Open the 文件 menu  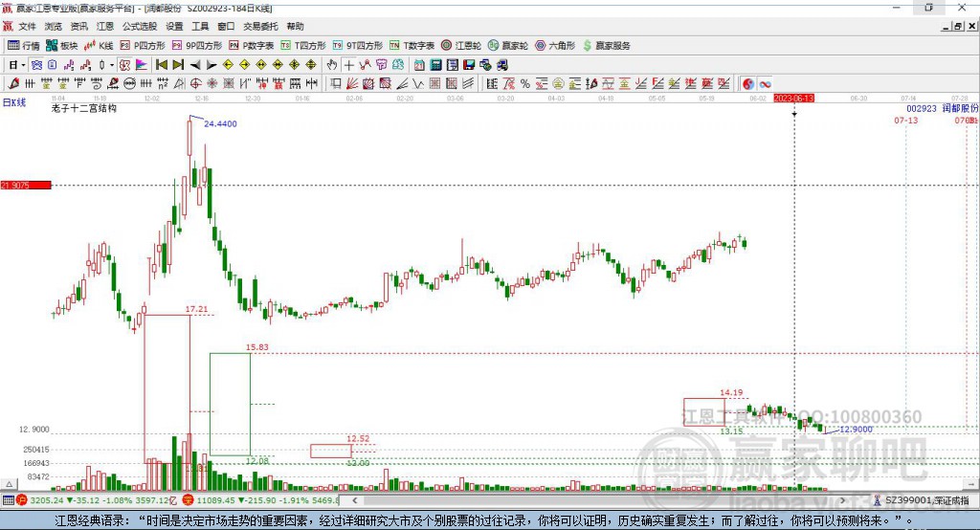27,26
